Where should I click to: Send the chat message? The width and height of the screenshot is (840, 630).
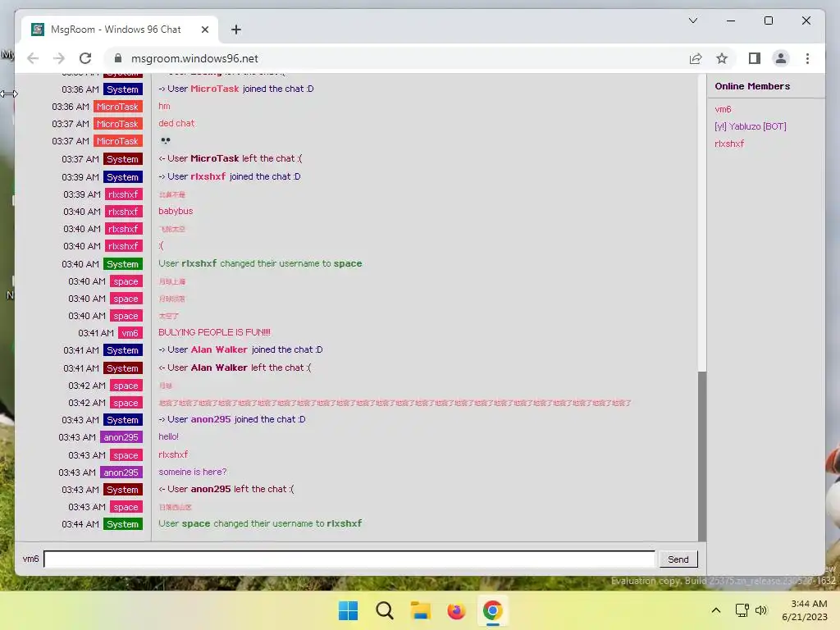coord(678,559)
